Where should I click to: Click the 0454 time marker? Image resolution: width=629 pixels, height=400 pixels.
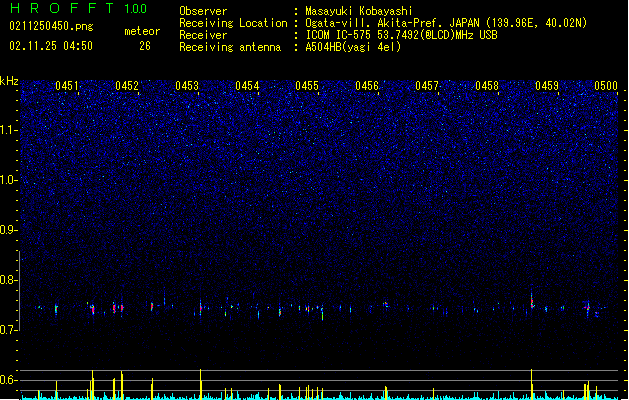pos(247,86)
